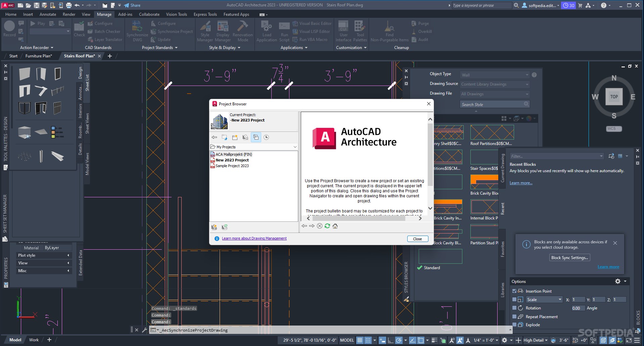644x346 pixels.
Task: Open the Home ribbon tab
Action: coord(11,14)
